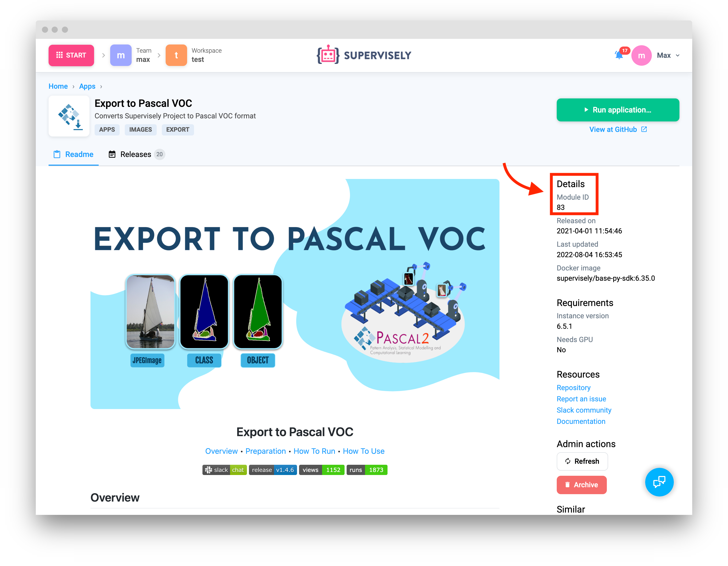Expand the chevron after START button
The width and height of the screenshot is (728, 566).
coord(103,55)
